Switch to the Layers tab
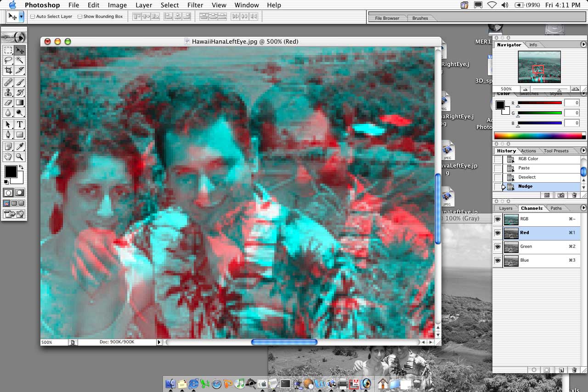588x392 pixels. (505, 208)
